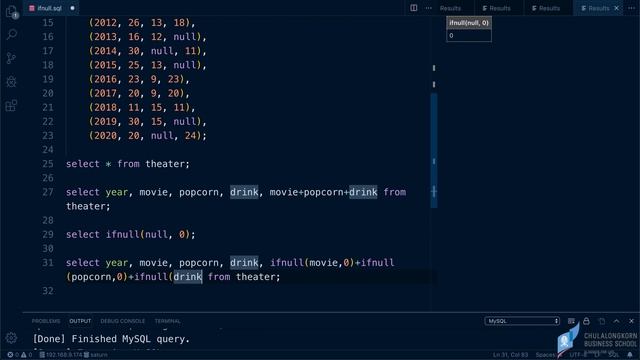Screen dimensions: 640x360
Task: Maximize the bottom panel with chevron
Action: pos(616,321)
